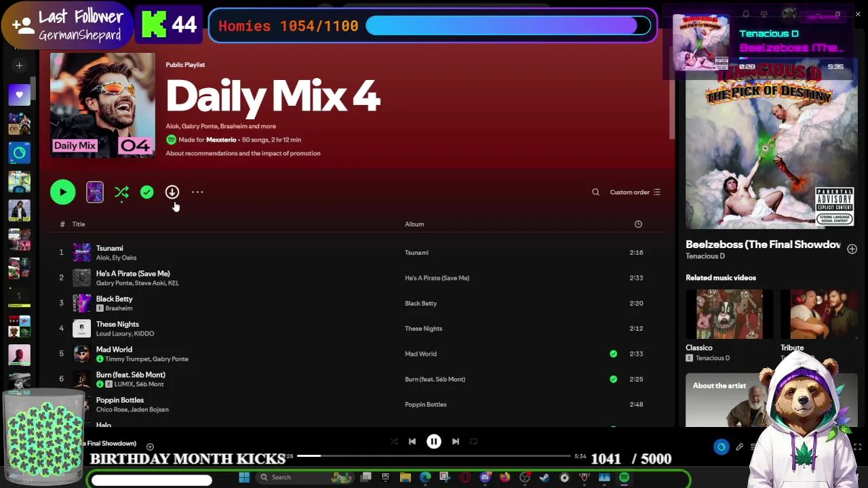
Task: Search within the playlist using the magnifier icon
Action: [595, 192]
